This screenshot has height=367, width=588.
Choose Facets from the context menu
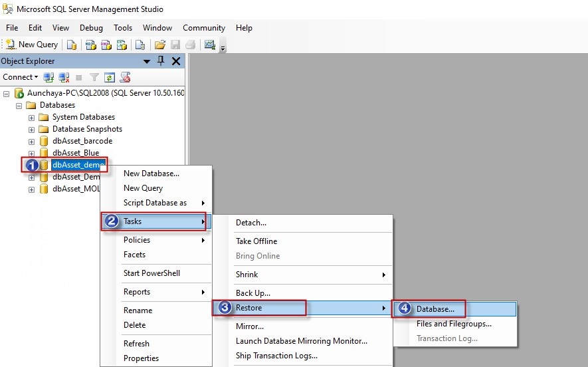tap(156, 255)
